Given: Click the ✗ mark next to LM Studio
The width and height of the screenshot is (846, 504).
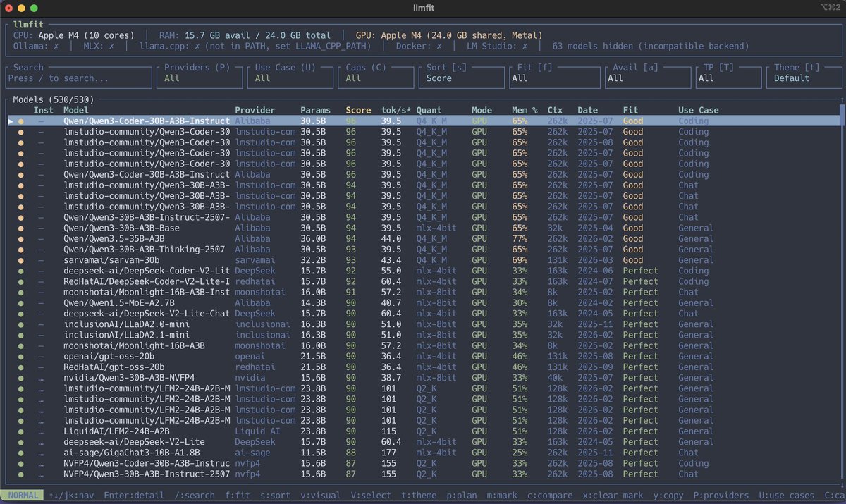Looking at the screenshot, I should click(x=525, y=46).
